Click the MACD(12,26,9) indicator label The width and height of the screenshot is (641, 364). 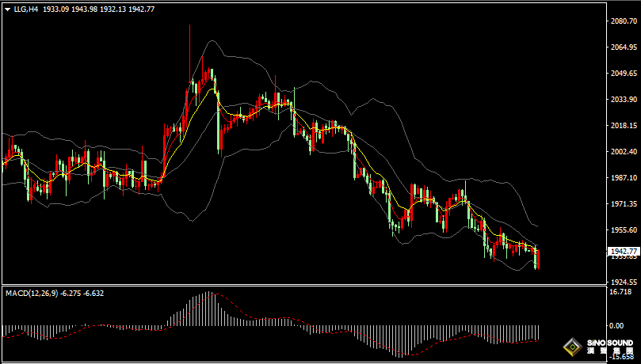[31, 293]
